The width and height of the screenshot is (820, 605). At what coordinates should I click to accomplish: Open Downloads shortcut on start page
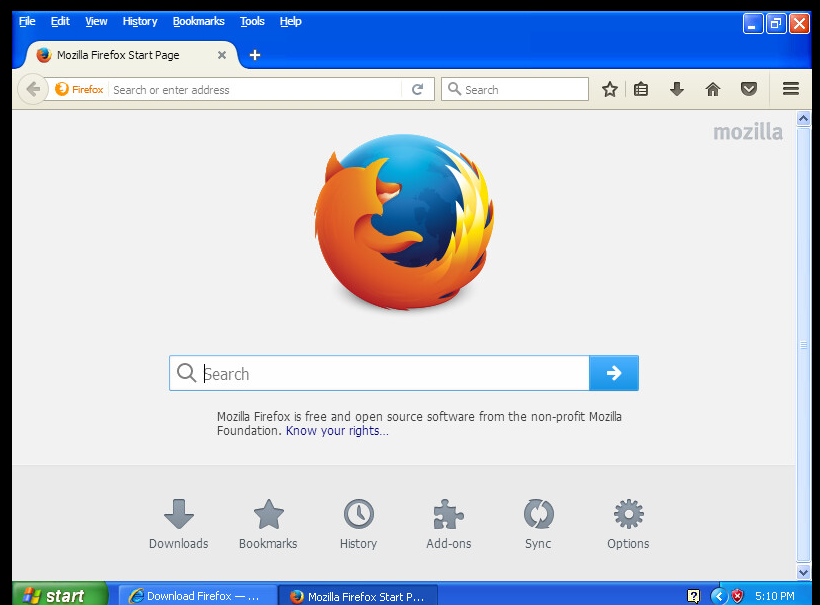click(x=178, y=524)
